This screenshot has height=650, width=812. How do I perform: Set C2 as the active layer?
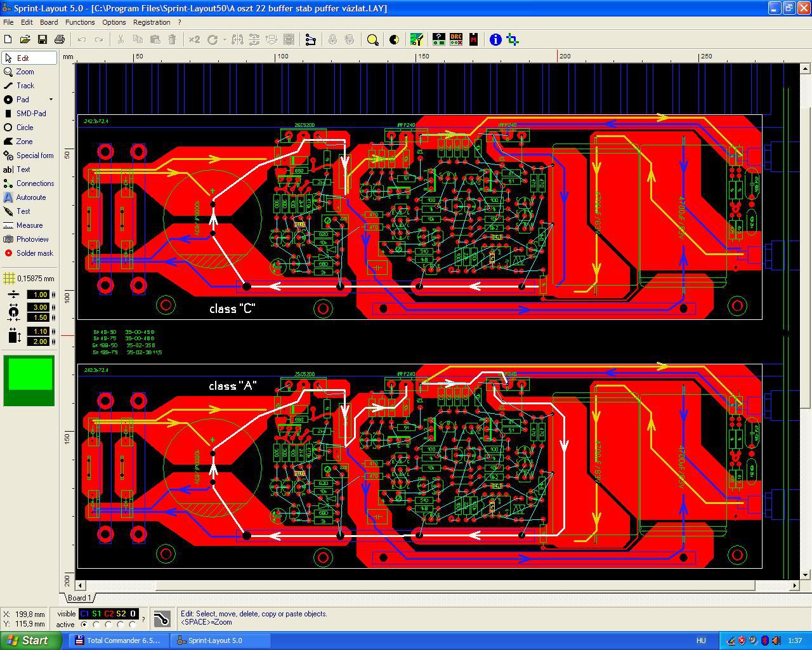click(108, 625)
